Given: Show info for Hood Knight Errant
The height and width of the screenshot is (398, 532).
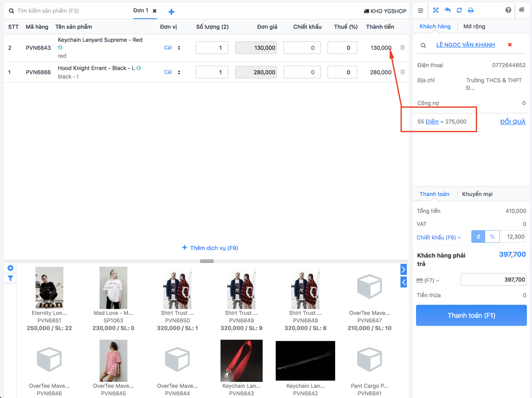Looking at the screenshot, I should point(139,68).
